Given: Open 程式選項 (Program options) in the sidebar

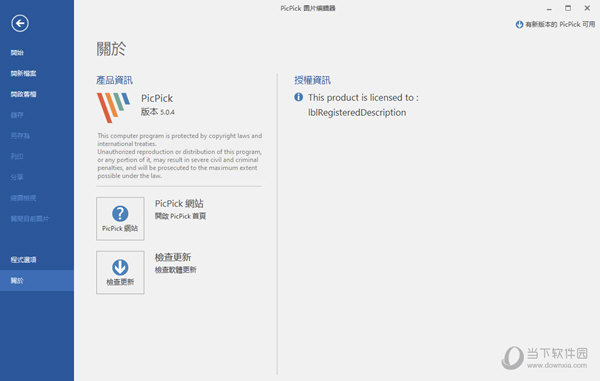Looking at the screenshot, I should (x=23, y=260).
